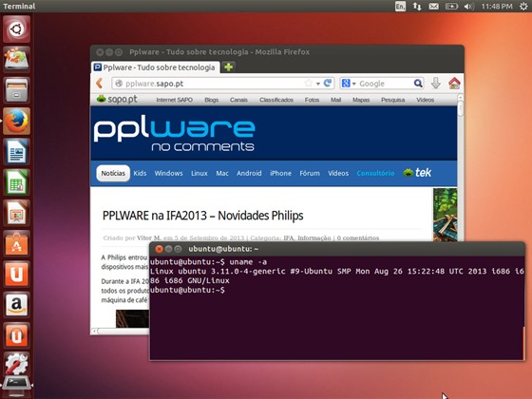532x399 pixels.
Task: Open the Ubuntu Dash home launcher icon
Action: point(17,28)
